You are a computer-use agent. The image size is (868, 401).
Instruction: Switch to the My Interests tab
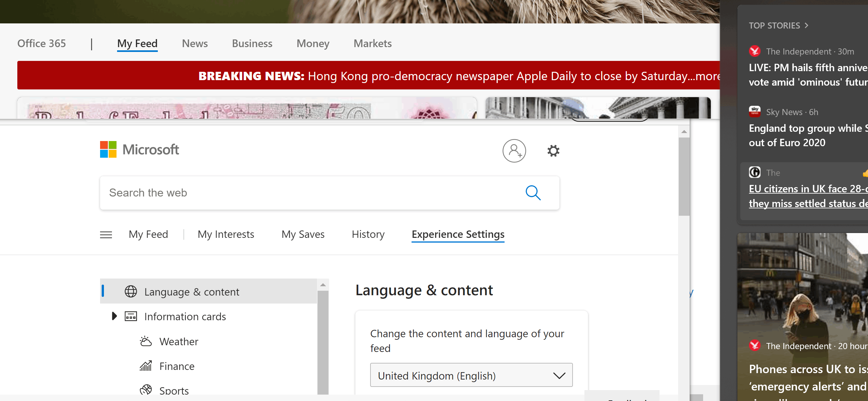coord(226,234)
